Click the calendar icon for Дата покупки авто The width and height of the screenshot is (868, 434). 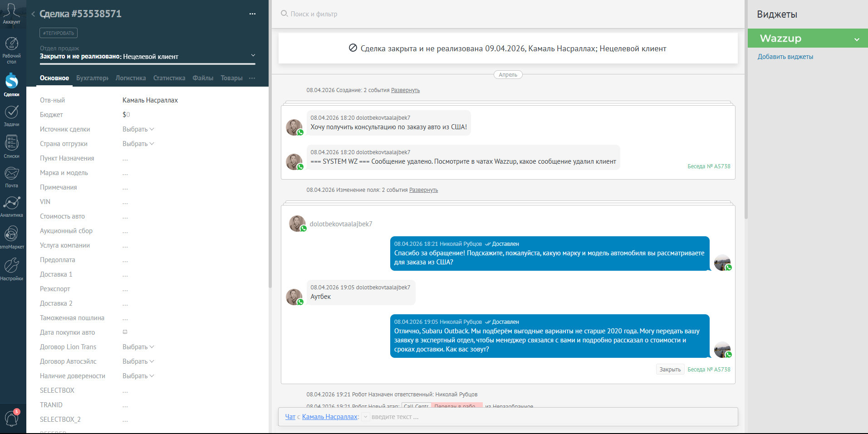click(x=125, y=332)
